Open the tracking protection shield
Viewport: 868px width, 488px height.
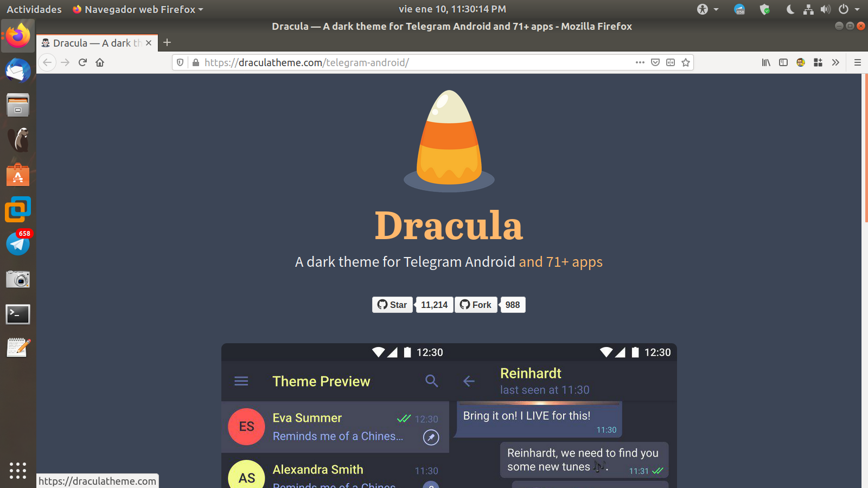click(180, 62)
